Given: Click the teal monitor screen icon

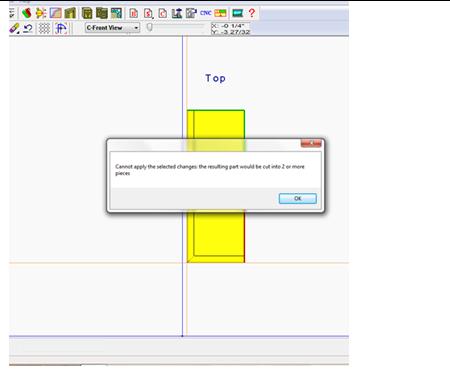Looking at the screenshot, I should coord(237,13).
